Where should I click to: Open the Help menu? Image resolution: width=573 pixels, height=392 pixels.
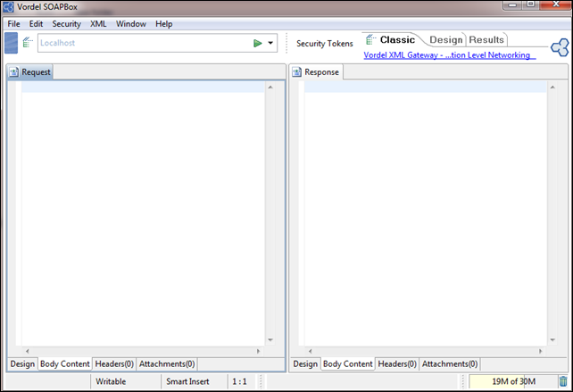click(163, 24)
